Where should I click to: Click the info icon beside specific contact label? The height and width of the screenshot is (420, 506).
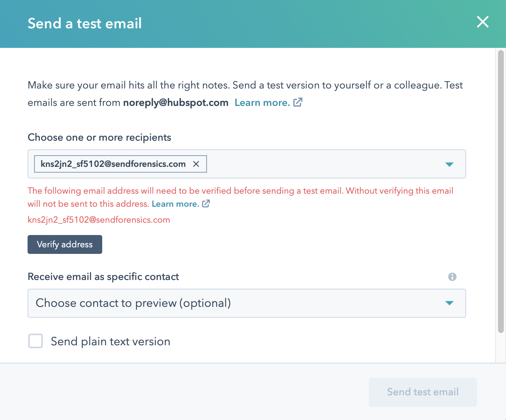tap(452, 277)
